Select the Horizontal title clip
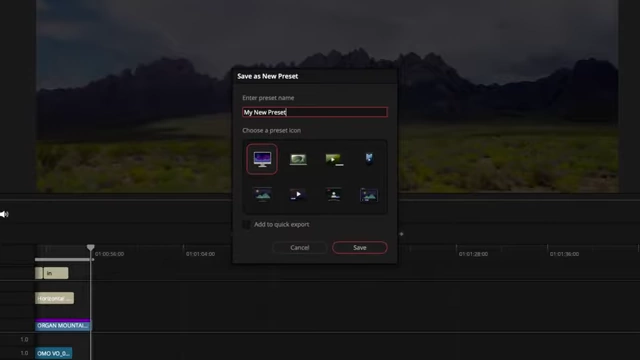Image resolution: width=640 pixels, height=360 pixels. point(54,298)
